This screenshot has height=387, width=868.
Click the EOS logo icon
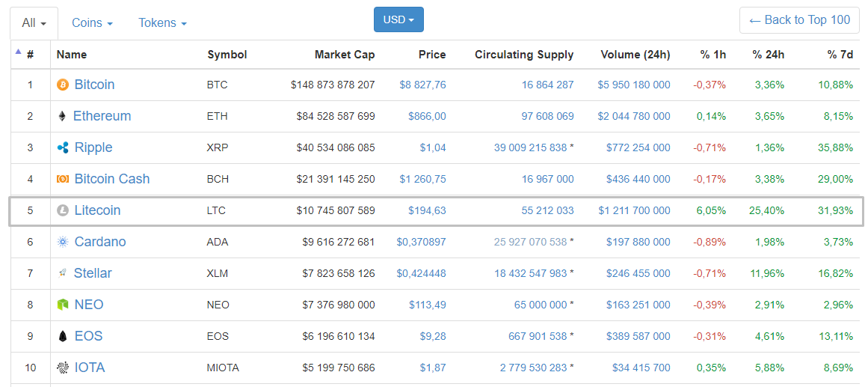(63, 337)
